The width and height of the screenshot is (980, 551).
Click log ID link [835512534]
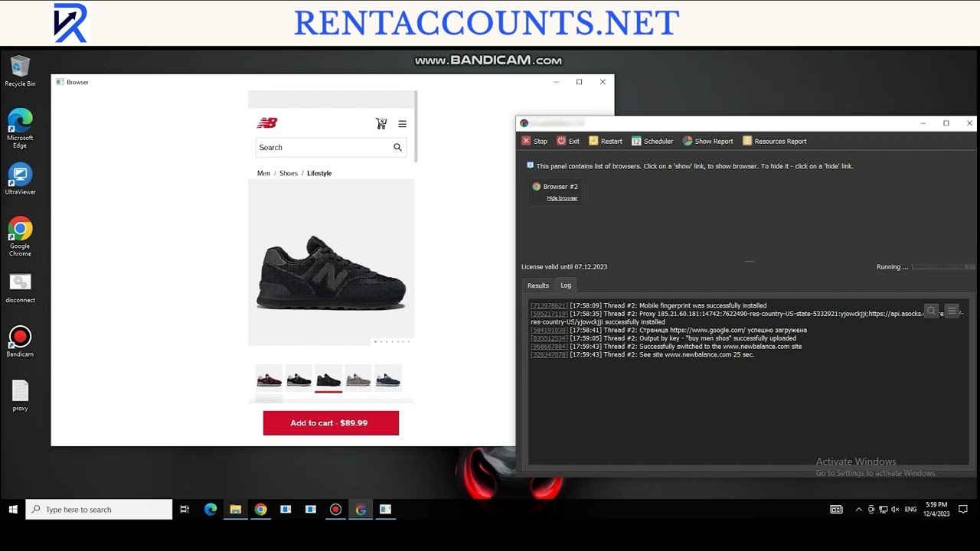click(550, 338)
